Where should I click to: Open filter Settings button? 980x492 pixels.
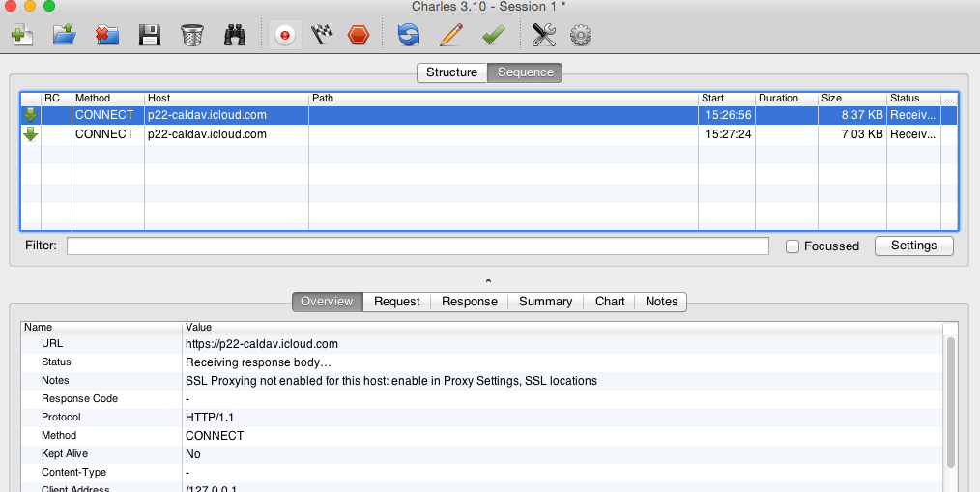pyautogui.click(x=913, y=246)
